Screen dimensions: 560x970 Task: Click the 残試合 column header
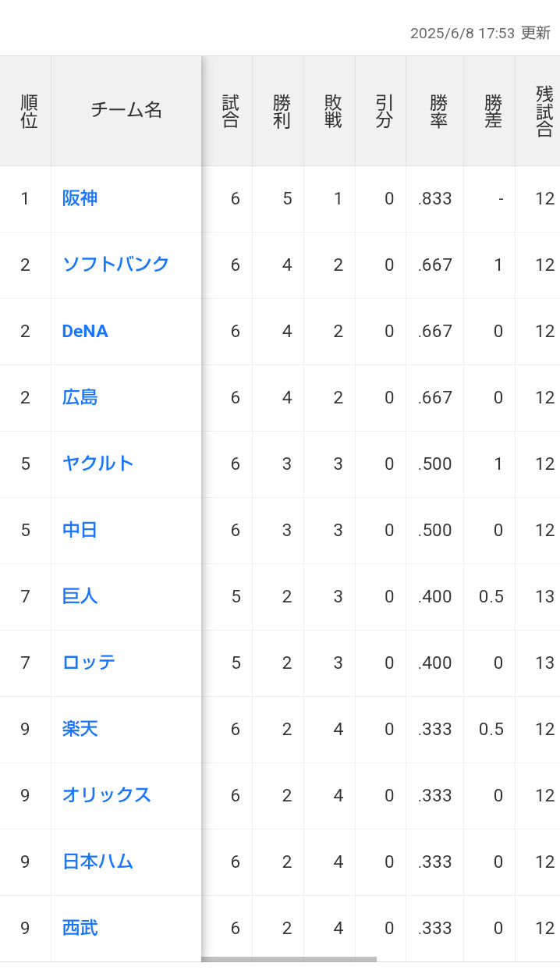(x=544, y=111)
